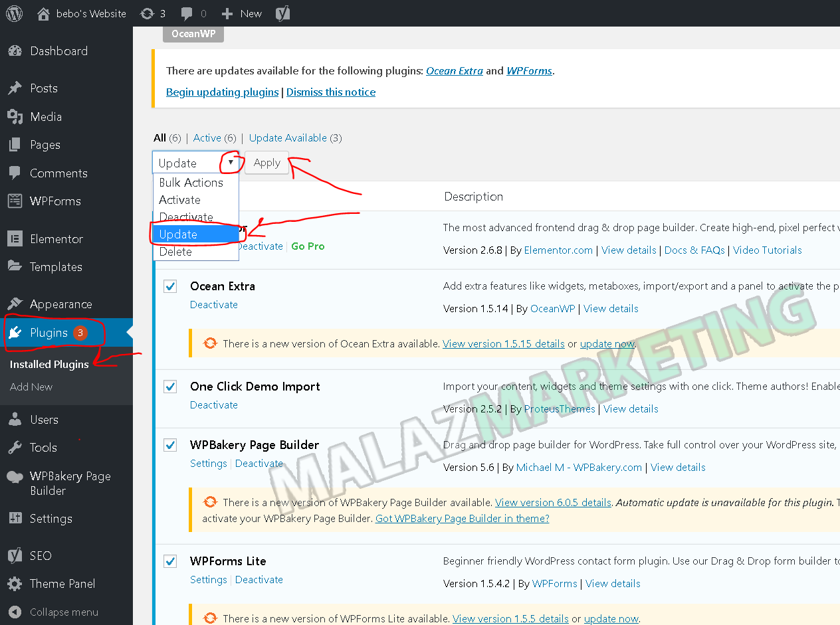Click Begin updating plugins link
The image size is (840, 625).
pyautogui.click(x=222, y=92)
